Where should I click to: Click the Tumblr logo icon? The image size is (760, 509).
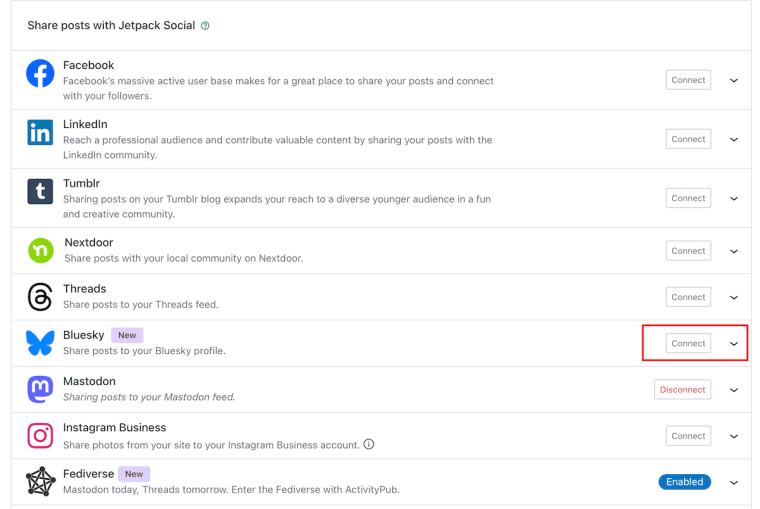coord(40,191)
